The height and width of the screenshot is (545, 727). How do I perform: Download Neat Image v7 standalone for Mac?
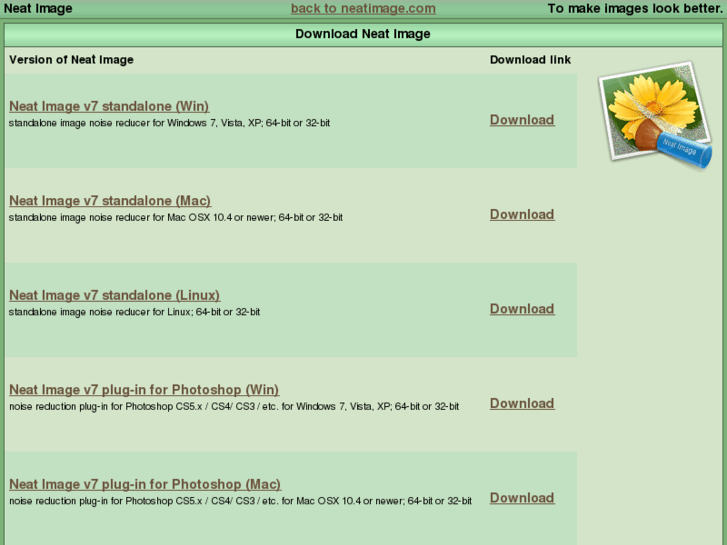[522, 215]
